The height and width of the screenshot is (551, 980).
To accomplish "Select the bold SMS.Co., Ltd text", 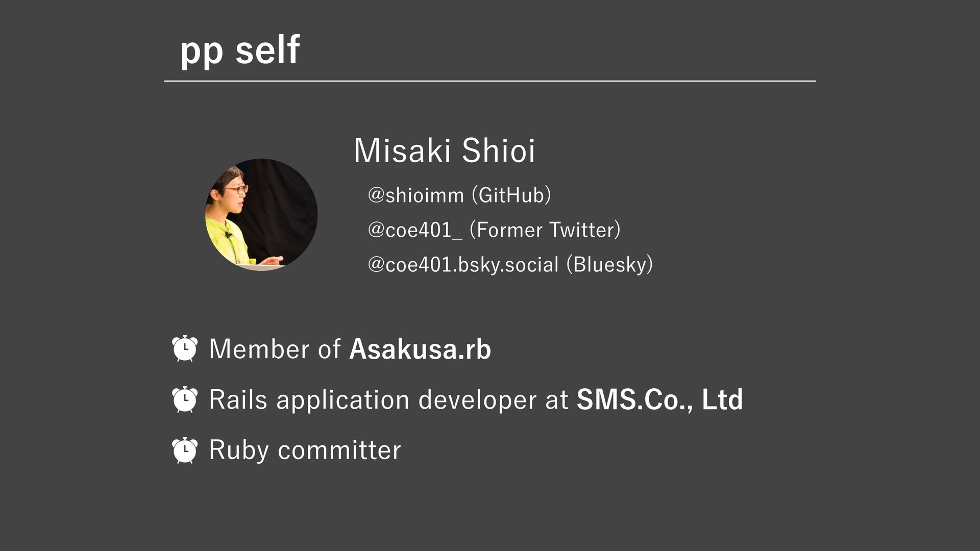I will [x=659, y=399].
